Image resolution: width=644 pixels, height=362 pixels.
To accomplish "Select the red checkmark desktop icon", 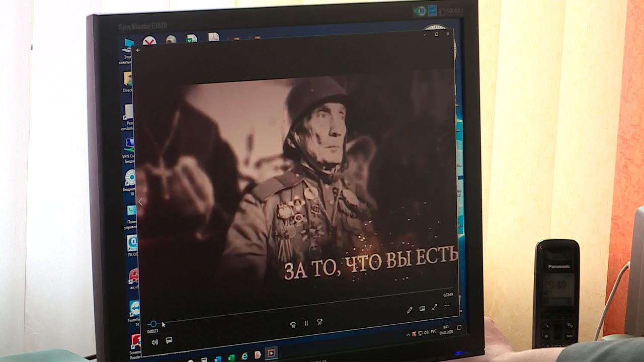I will (x=149, y=41).
